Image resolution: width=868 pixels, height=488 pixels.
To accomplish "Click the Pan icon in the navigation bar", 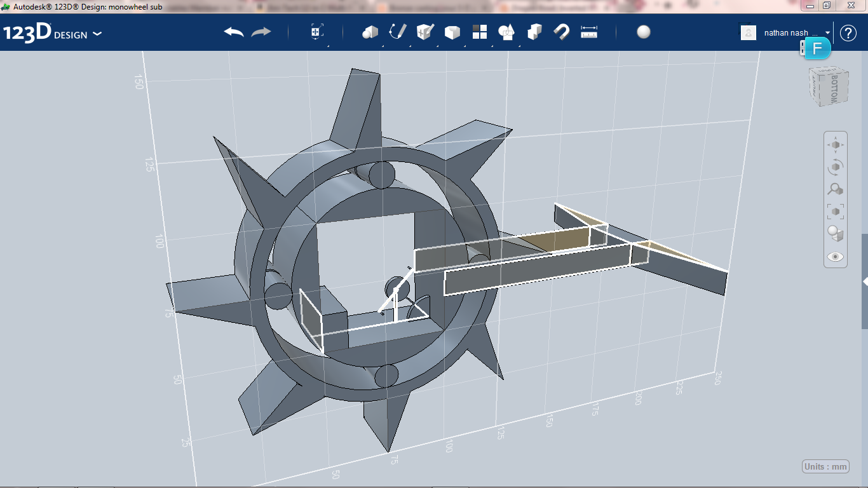I will tap(835, 144).
